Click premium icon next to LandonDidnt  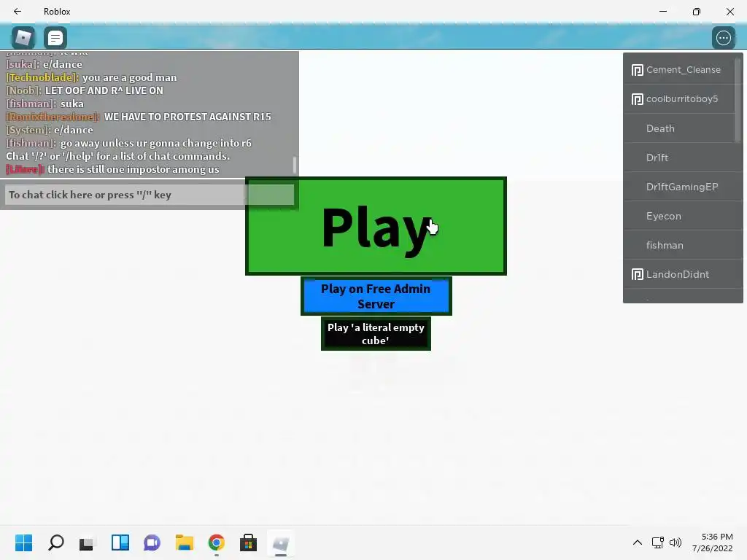(637, 274)
